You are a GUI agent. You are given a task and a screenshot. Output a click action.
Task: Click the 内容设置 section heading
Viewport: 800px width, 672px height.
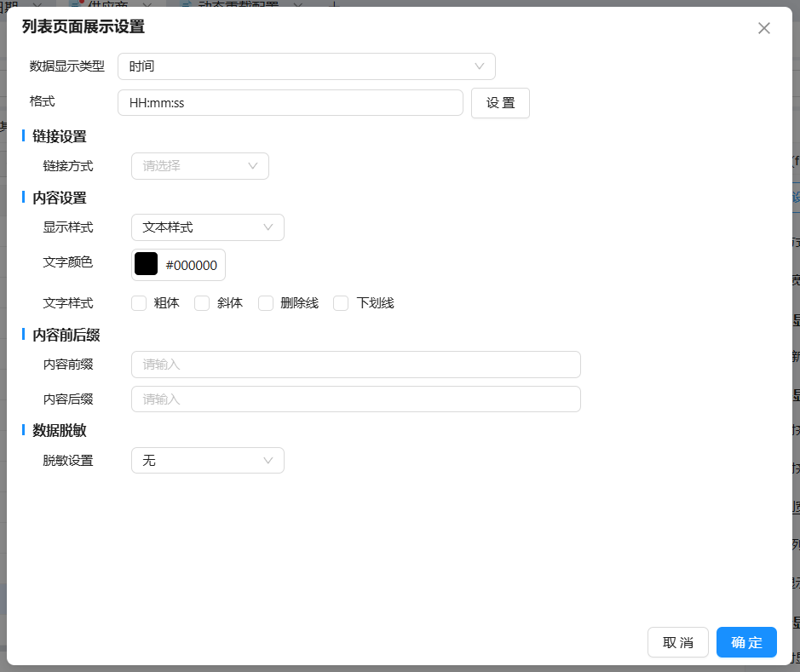point(59,198)
